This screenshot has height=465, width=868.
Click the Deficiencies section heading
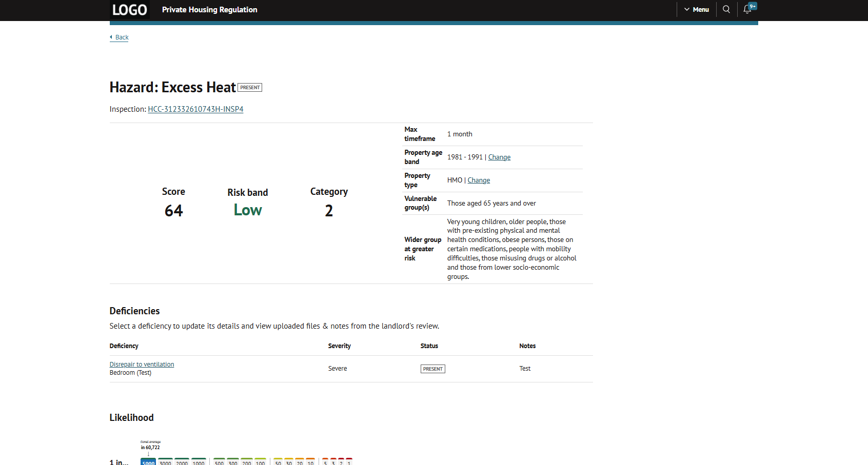tap(134, 311)
